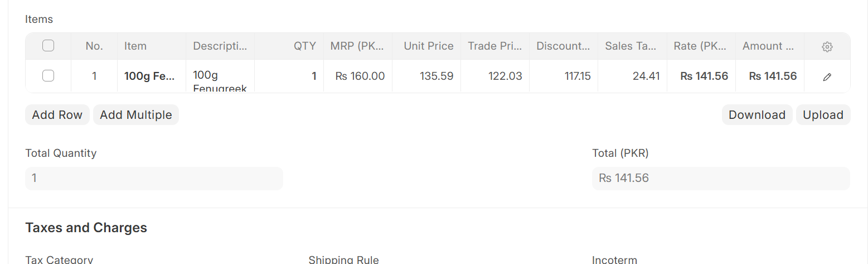
Task: Tick the select-all items header checkbox
Action: click(x=49, y=46)
